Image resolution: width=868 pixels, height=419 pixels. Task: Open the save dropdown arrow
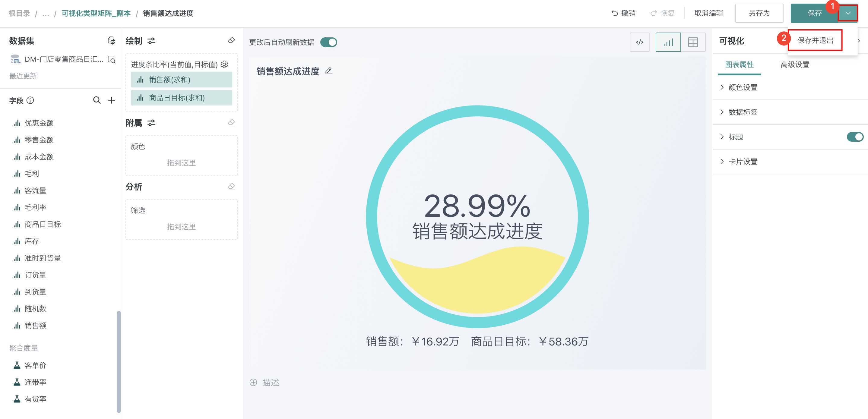(848, 13)
